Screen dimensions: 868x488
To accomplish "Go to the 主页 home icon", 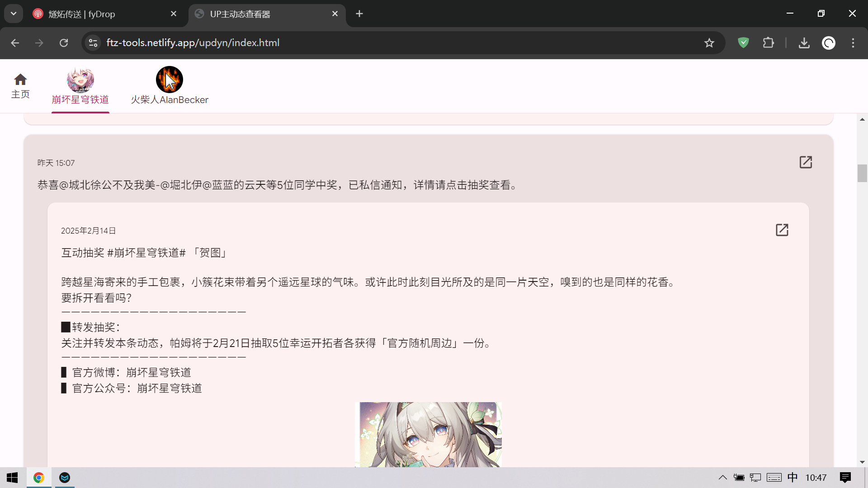I will 20,86.
